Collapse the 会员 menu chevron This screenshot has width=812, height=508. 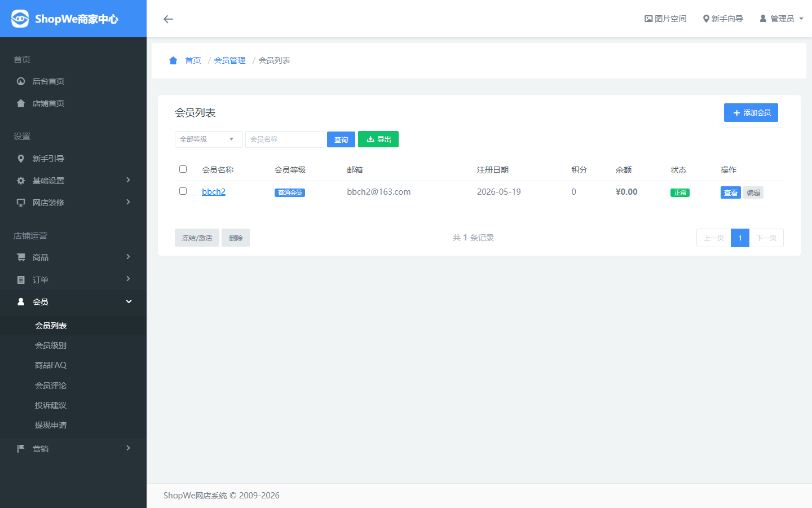click(129, 301)
